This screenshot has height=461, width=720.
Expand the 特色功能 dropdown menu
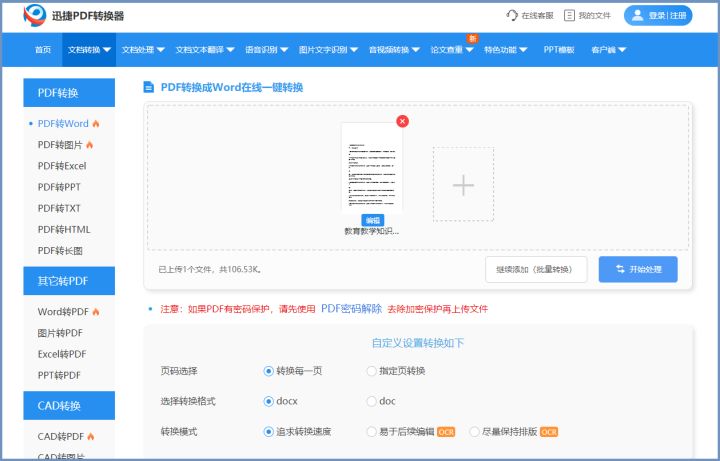point(505,49)
